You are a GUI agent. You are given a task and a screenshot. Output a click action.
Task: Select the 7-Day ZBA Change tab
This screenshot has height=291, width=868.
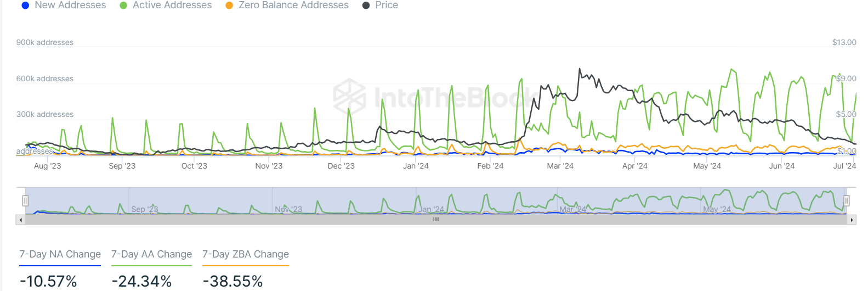click(x=246, y=255)
